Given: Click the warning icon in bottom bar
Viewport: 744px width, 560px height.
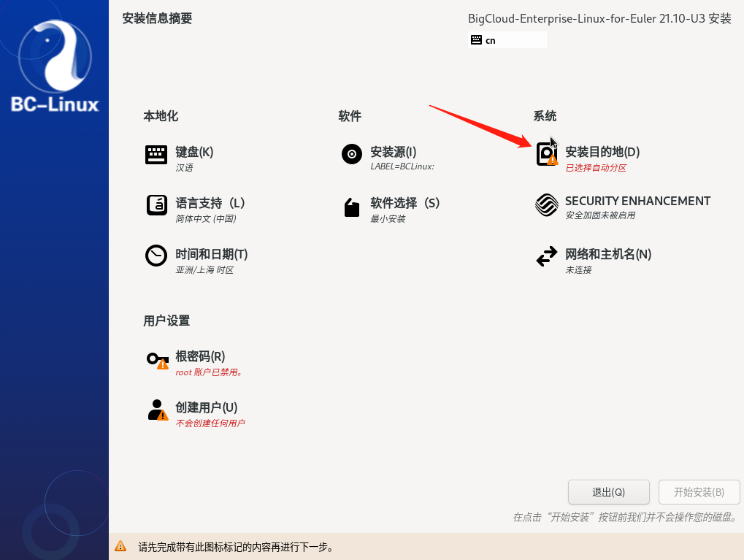Looking at the screenshot, I should (x=120, y=545).
